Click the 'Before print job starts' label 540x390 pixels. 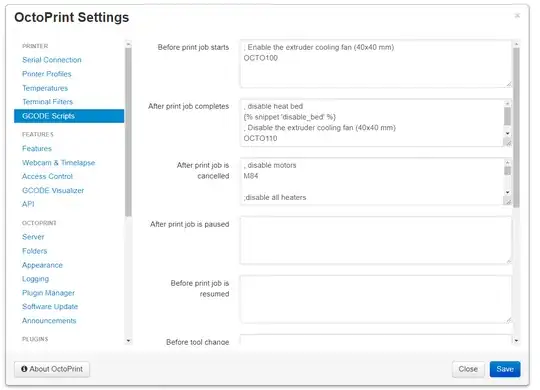pos(193,47)
